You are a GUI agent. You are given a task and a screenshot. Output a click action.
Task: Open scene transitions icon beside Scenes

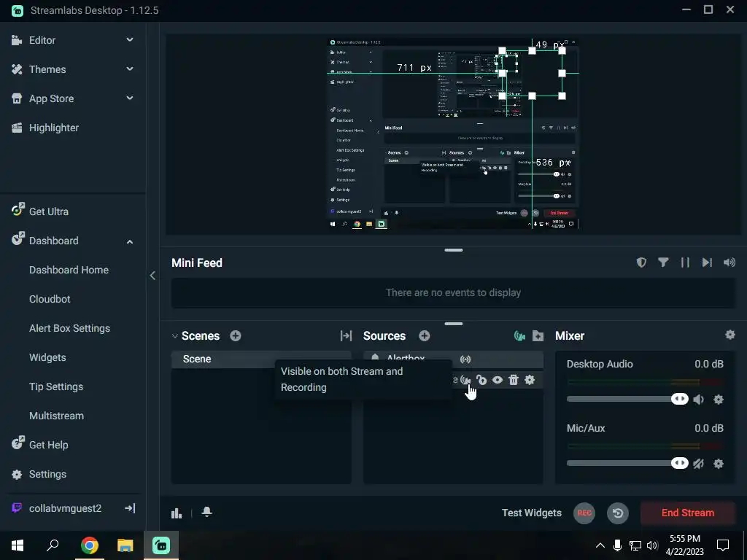[346, 335]
